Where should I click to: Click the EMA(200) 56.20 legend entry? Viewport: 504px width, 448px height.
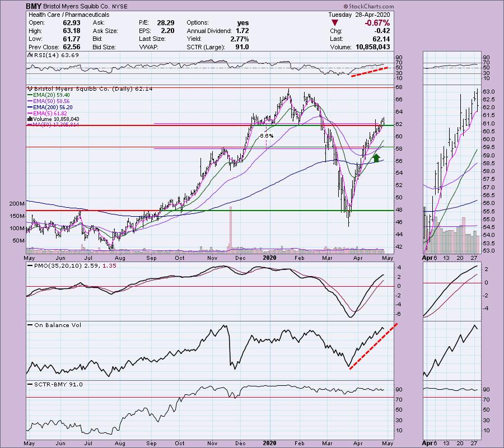pos(50,108)
